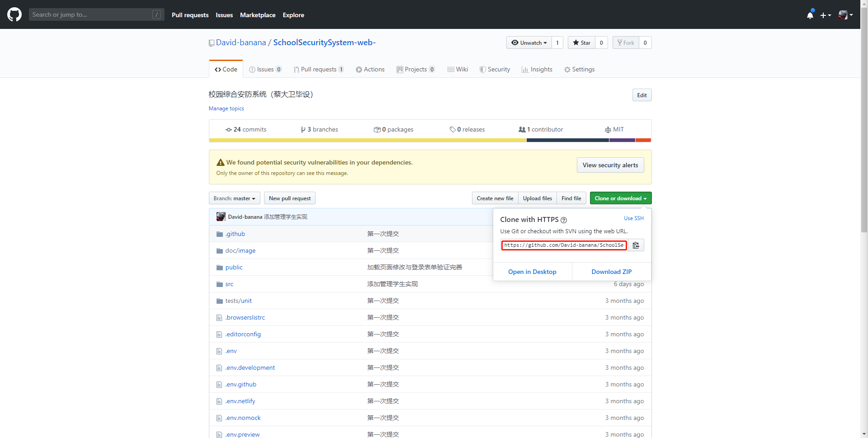Viewport: 868px width, 438px height.
Task: View the 3 branches
Action: coord(319,129)
